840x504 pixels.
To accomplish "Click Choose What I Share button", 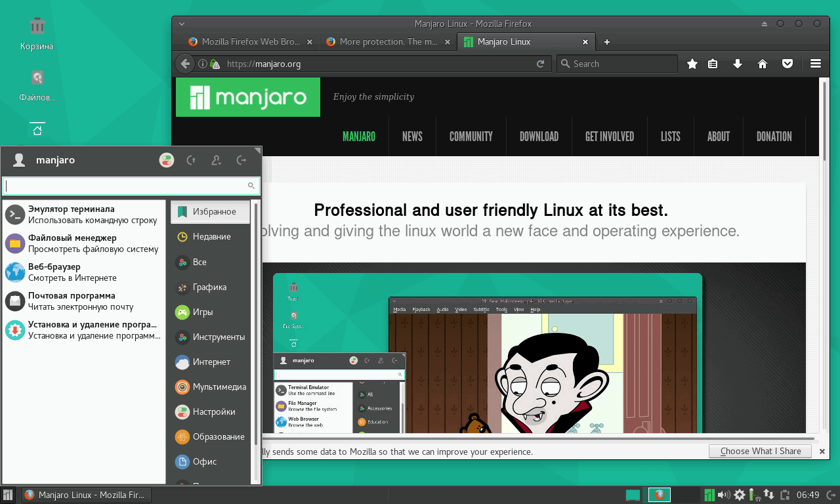I will [x=761, y=451].
